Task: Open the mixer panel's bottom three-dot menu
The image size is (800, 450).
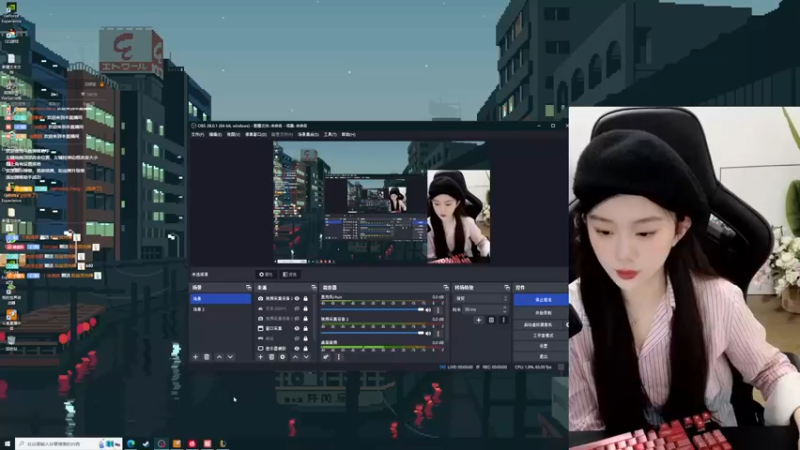Action: [338, 357]
